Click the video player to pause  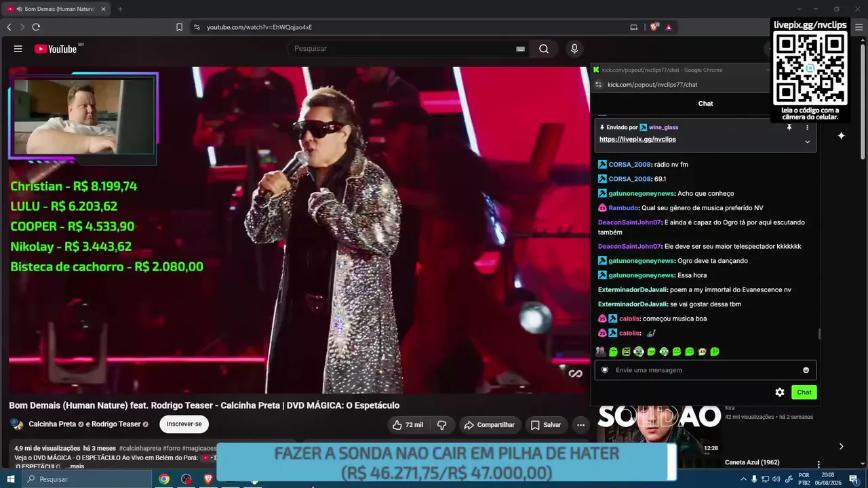point(299,230)
